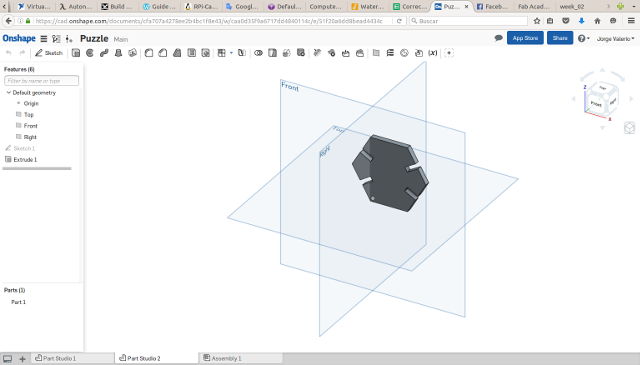640x365 pixels.
Task: Click the plus icon to insert new tab
Action: [22, 359]
